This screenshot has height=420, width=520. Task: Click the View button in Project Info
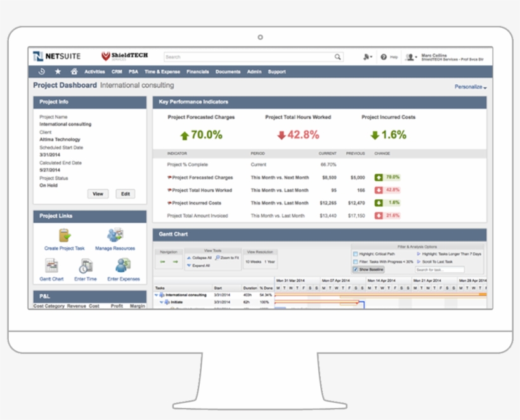[x=98, y=194]
